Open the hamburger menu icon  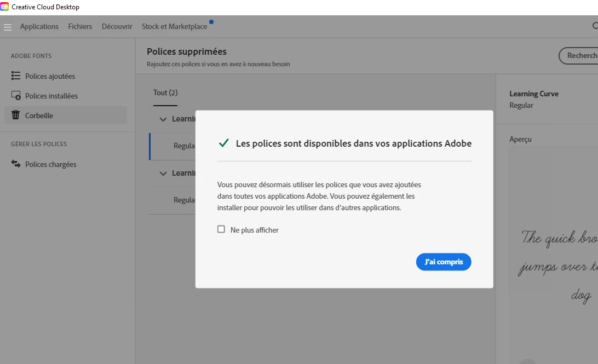(8, 27)
